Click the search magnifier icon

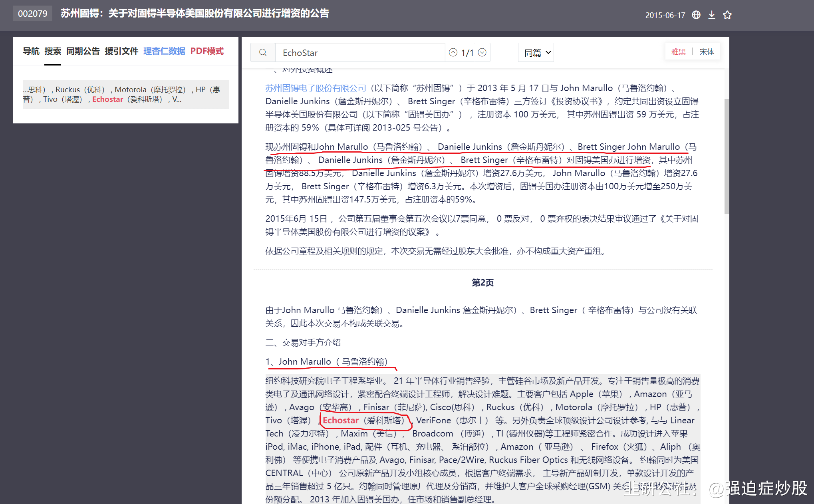pyautogui.click(x=263, y=52)
